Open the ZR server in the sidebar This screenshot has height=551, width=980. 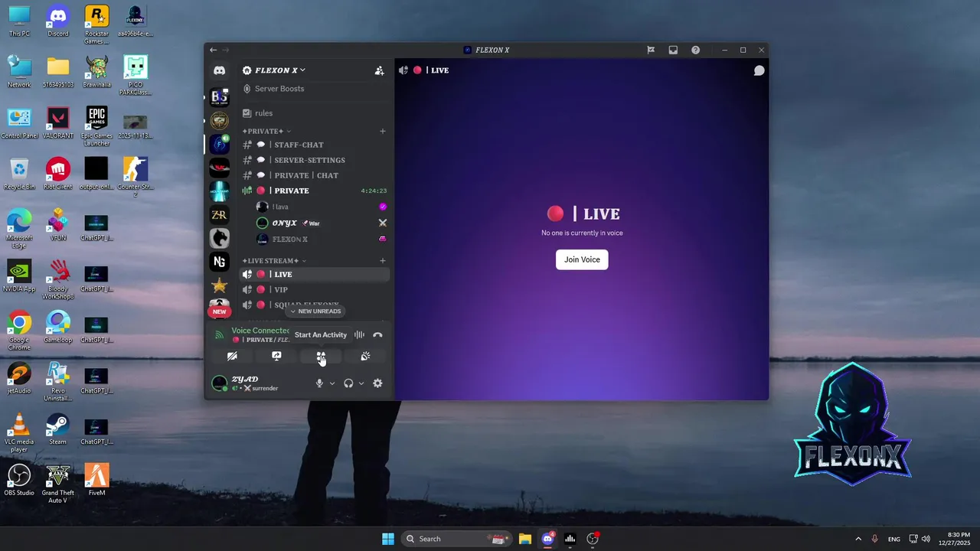[219, 215]
